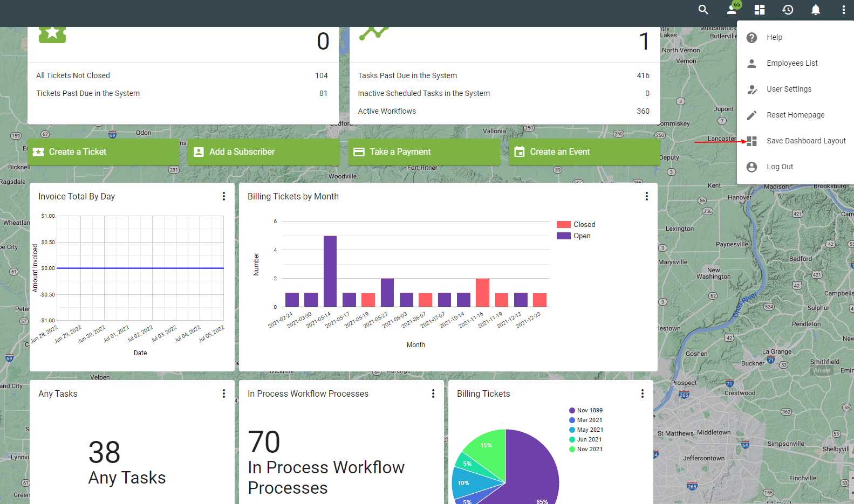The width and height of the screenshot is (854, 504).
Task: Open Employees List menu item
Action: click(x=795, y=63)
